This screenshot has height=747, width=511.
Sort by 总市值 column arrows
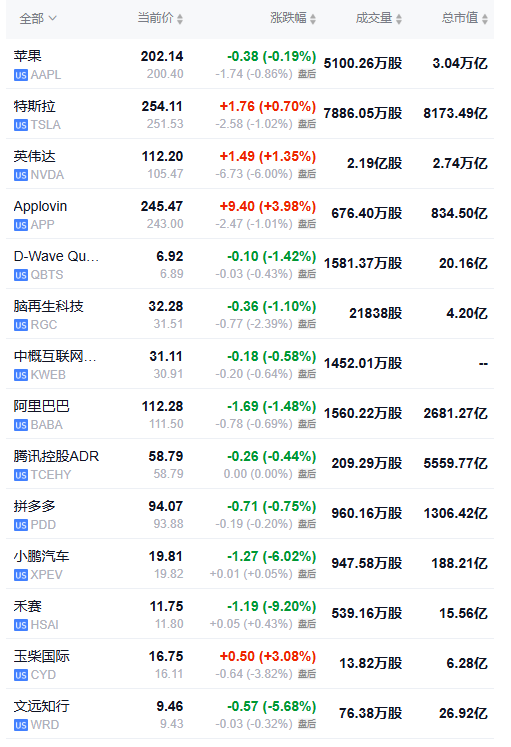pyautogui.click(x=485, y=19)
